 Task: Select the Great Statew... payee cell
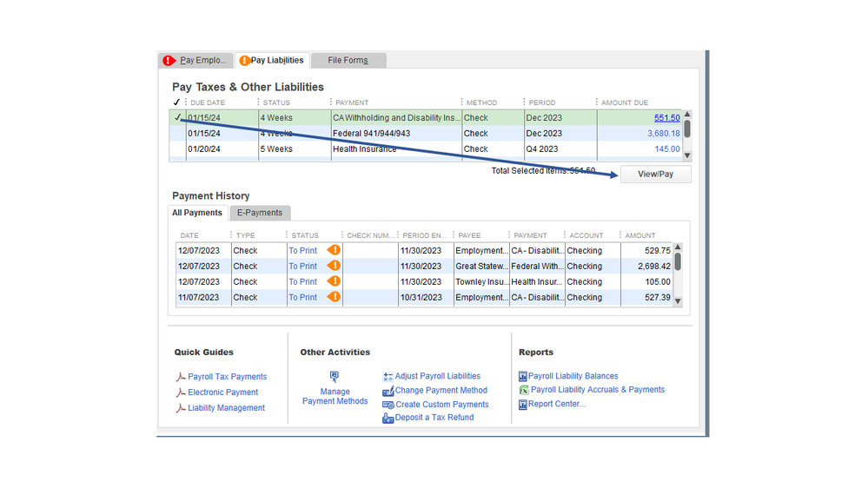point(481,266)
